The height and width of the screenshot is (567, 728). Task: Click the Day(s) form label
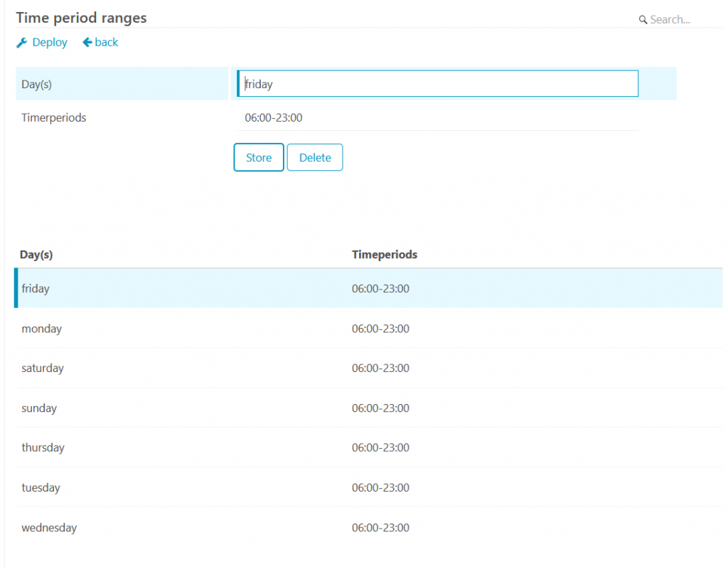(37, 84)
